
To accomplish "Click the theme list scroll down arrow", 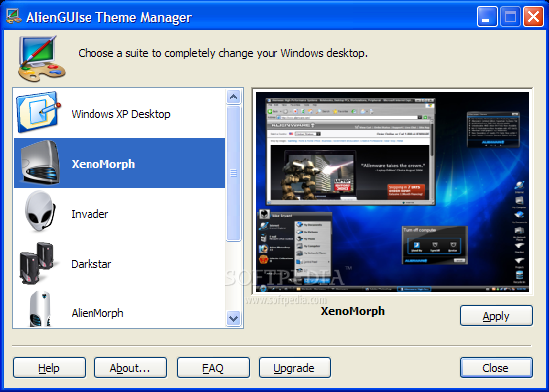I will (x=233, y=318).
